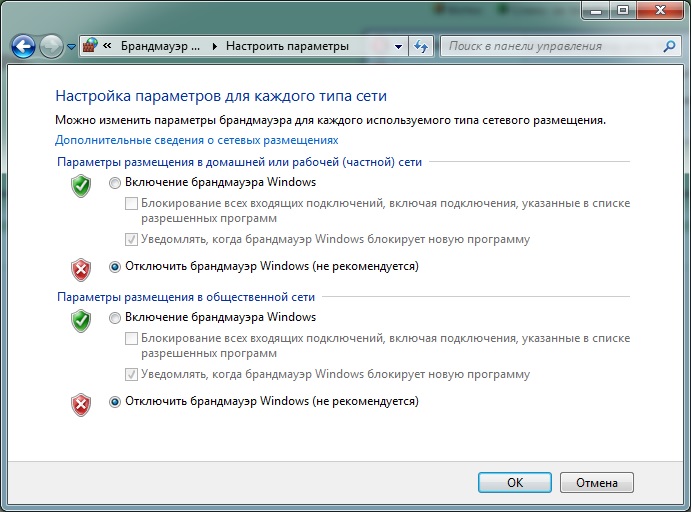
Task: Click the heading Настройка параметров для каждого типа сети
Action: pyautogui.click(x=221, y=96)
